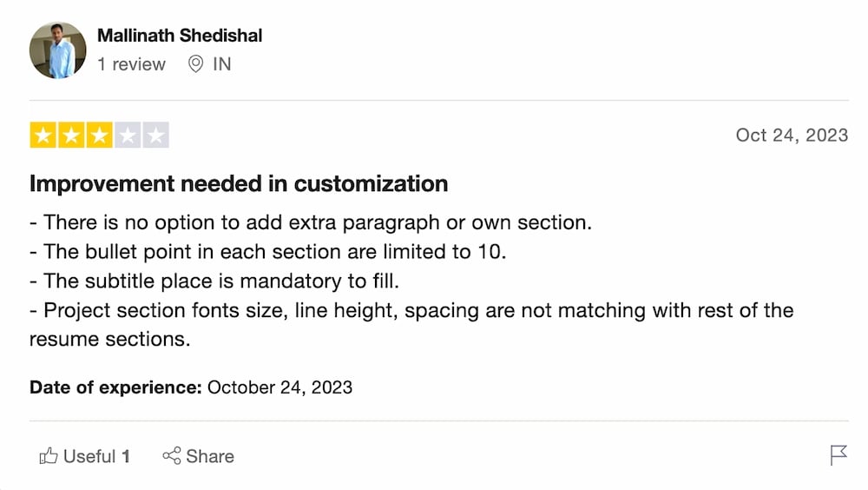Open Mallinath Shedishal's profile photo
Screen dimensions: 868x490
57,50
